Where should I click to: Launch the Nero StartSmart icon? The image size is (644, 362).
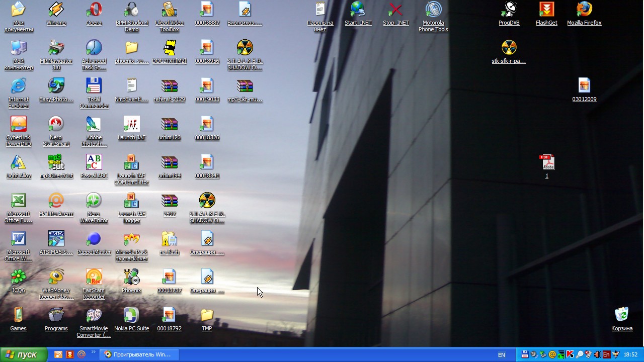coord(56,131)
